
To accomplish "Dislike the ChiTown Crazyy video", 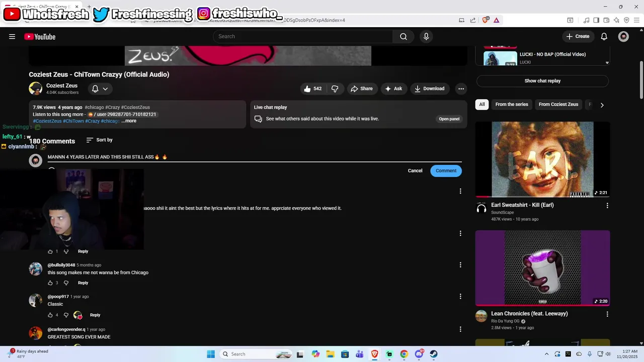I will [x=335, y=88].
